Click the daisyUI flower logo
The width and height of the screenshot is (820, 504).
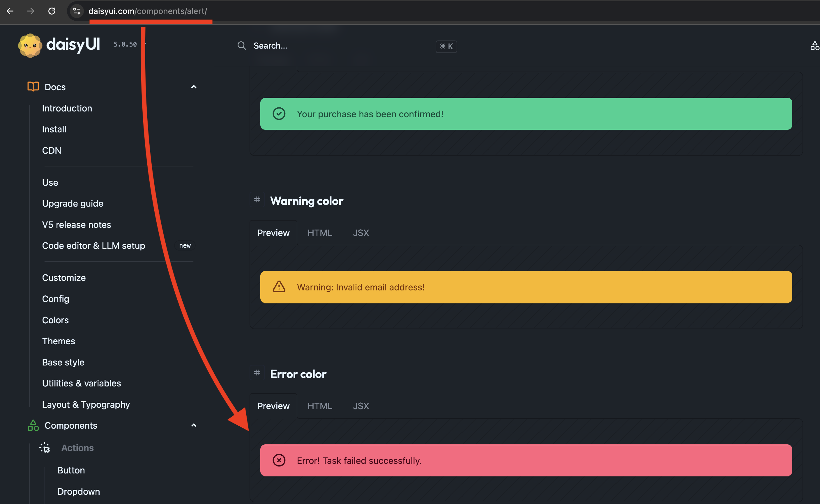[x=30, y=45]
